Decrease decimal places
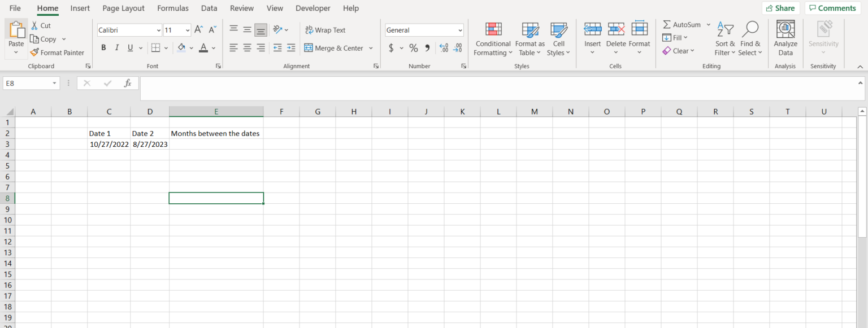The image size is (868, 328). [458, 48]
